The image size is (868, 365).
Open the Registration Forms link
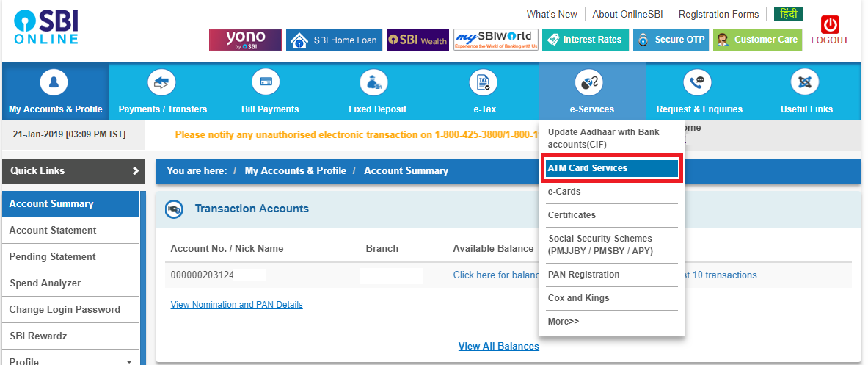(718, 15)
